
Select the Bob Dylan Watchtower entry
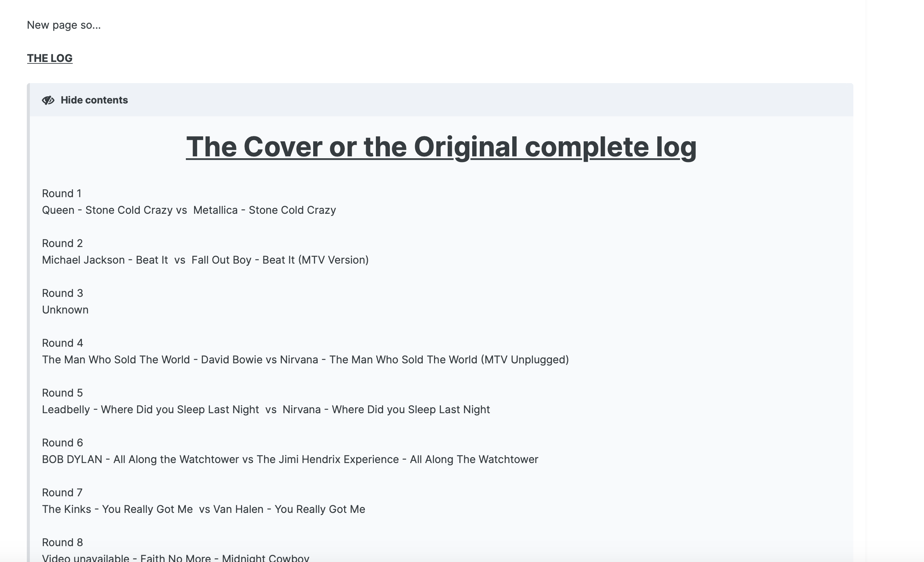click(x=290, y=459)
